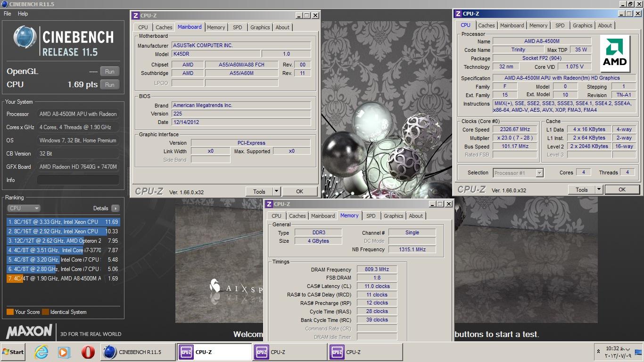Open About tab in Mainboard CPU-Z window
Viewport: 644px width, 362px height.
tap(282, 27)
